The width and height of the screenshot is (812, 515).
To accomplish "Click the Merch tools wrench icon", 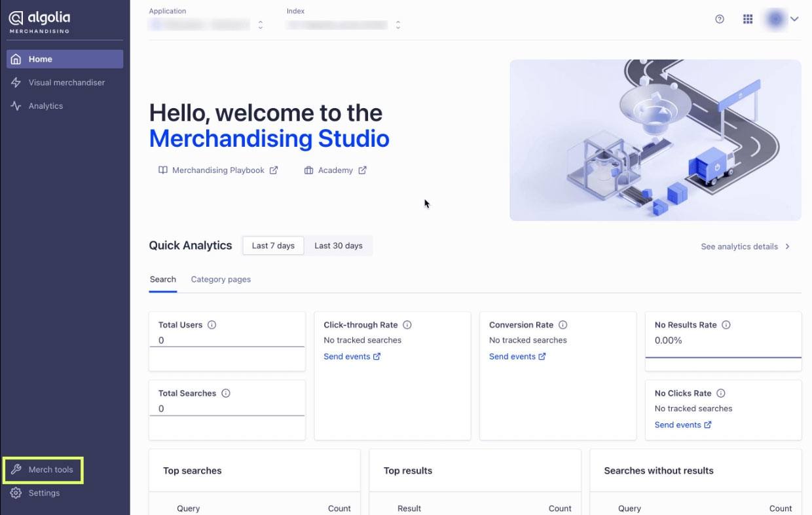I will [16, 470].
